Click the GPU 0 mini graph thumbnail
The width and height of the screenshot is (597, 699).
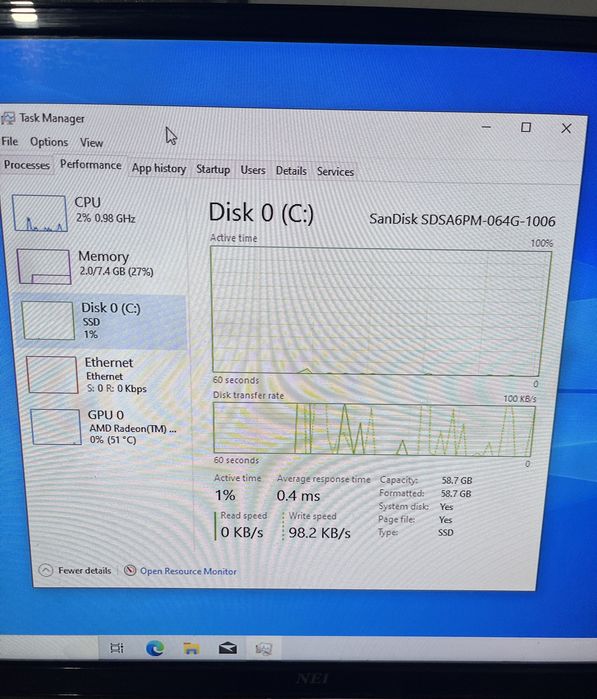point(56,427)
